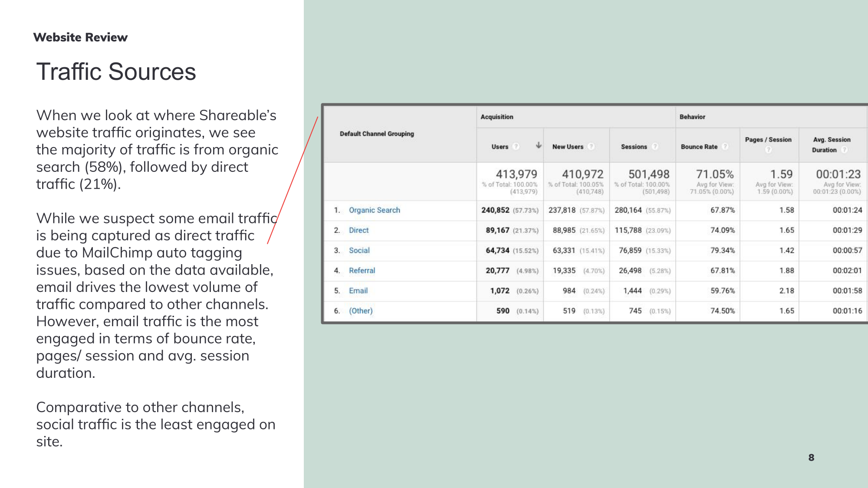The image size is (868, 488).
Task: Click the Behavior group header
Action: click(692, 117)
